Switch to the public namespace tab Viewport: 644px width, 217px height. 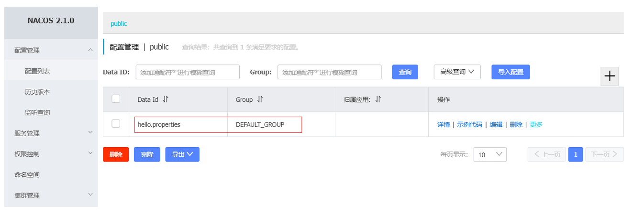coord(119,23)
